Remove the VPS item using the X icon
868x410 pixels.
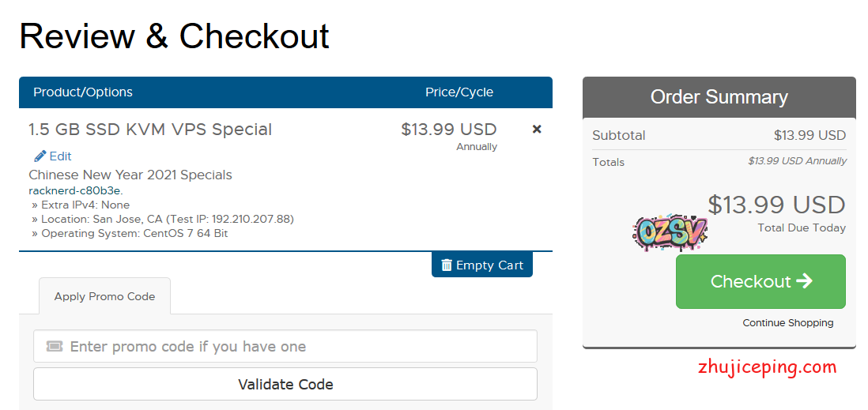pos(537,129)
